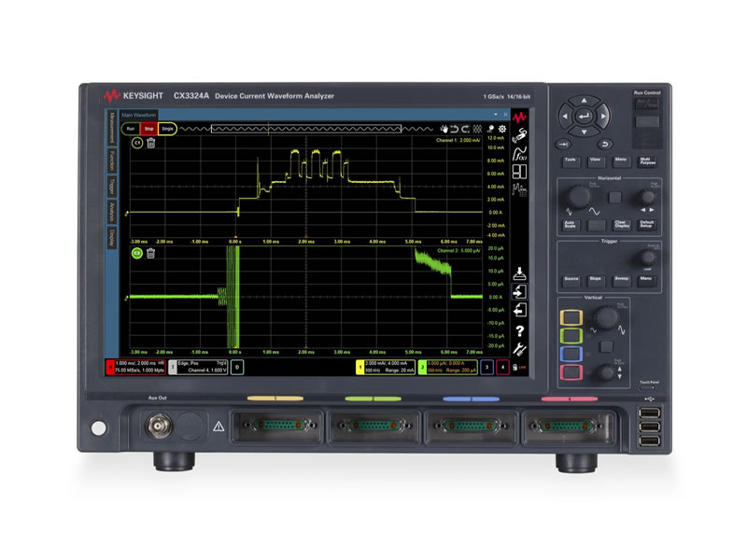
Task: Open the Edge, Pos trigger status box
Action: click(198, 367)
